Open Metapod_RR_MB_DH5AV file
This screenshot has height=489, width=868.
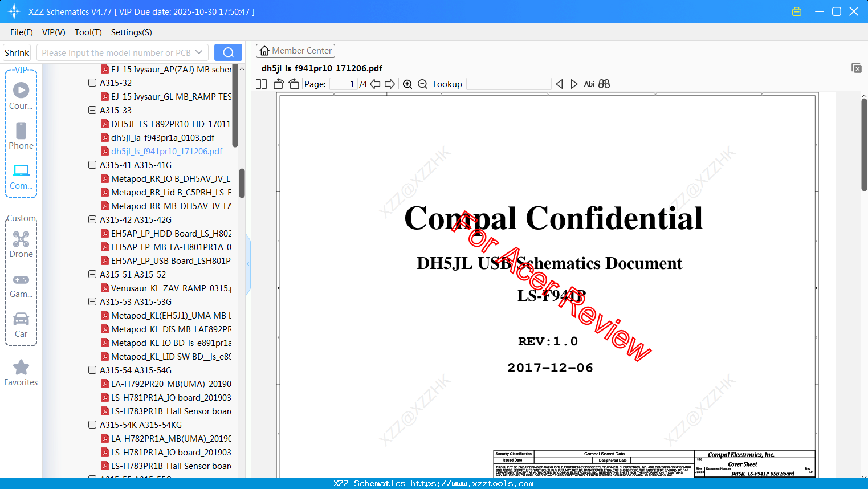(x=166, y=206)
